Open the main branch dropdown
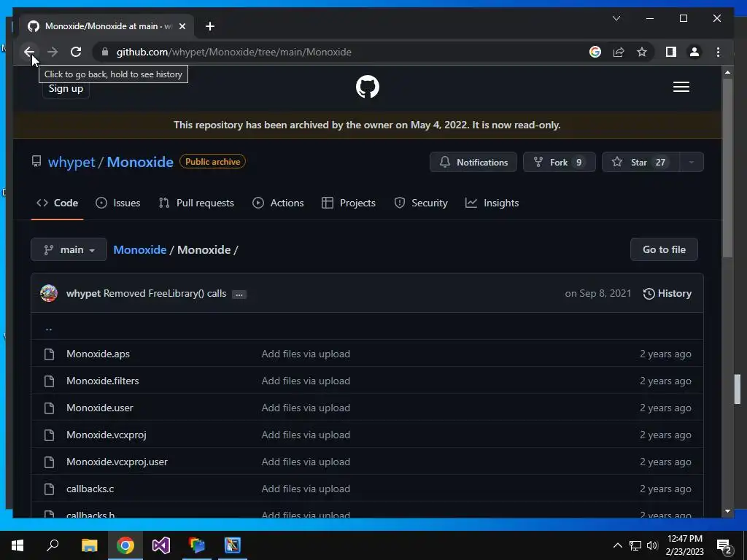The image size is (747, 560). point(69,249)
